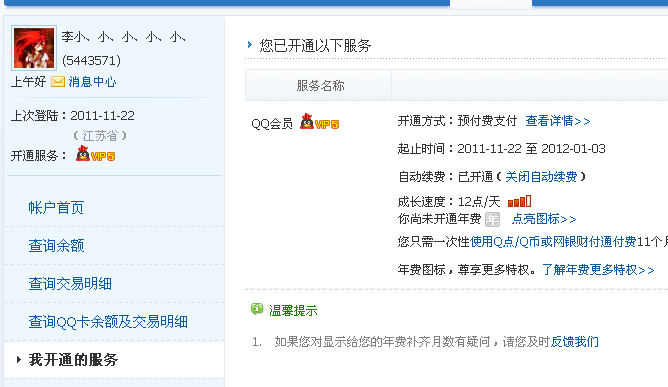Click the username 李小、小、小、小、小、
Screen dimensions: 668x387
(124, 38)
